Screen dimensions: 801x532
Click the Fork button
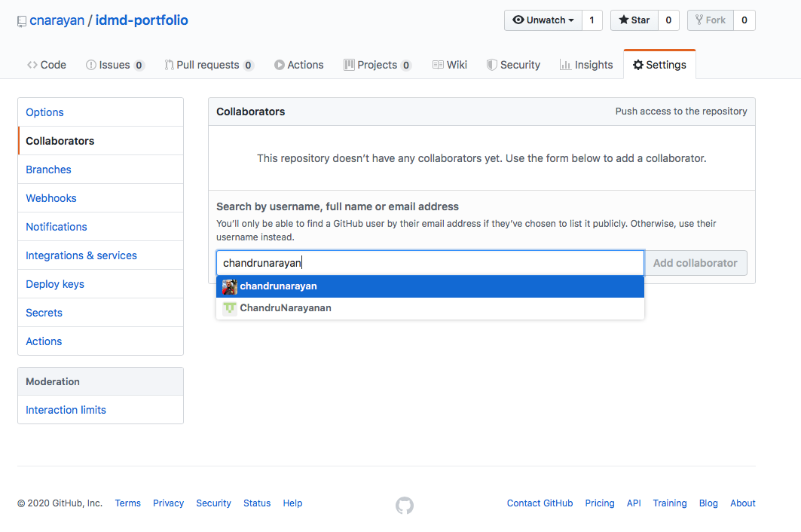pyautogui.click(x=710, y=20)
